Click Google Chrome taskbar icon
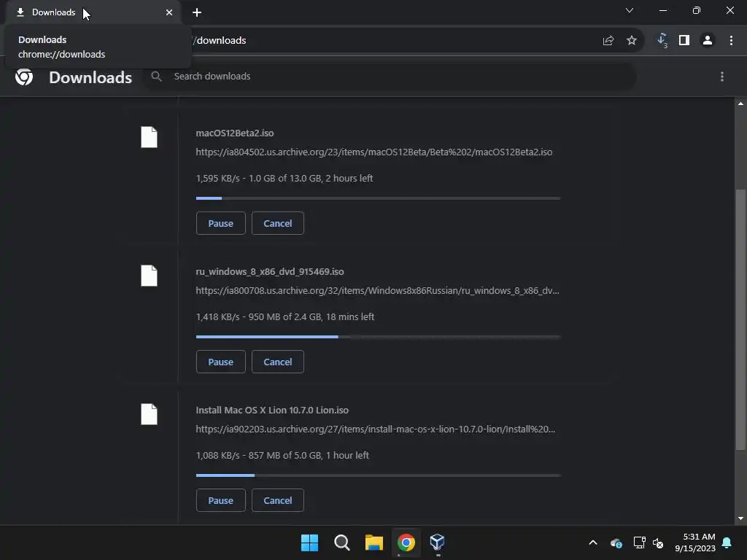747x560 pixels. (406, 542)
